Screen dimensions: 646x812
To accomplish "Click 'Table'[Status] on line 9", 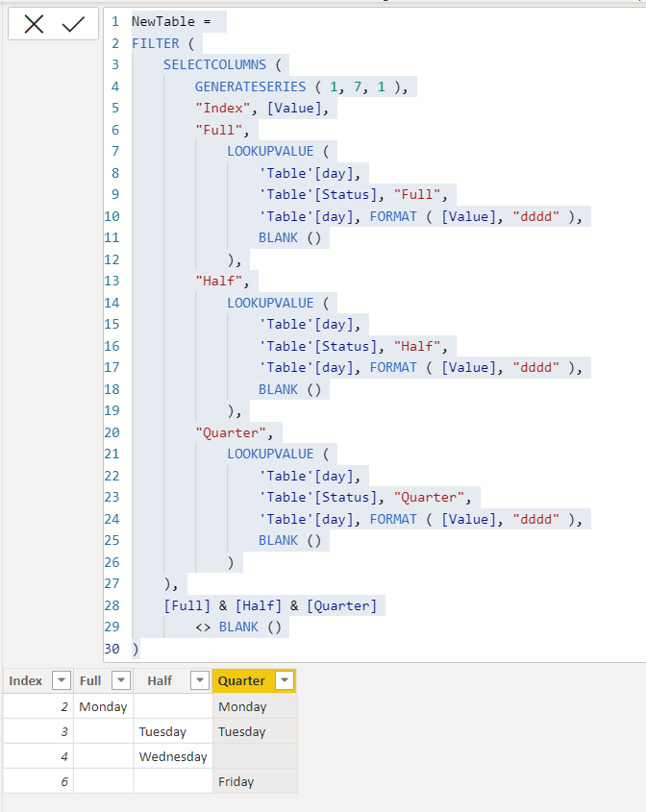I will [x=318, y=195].
